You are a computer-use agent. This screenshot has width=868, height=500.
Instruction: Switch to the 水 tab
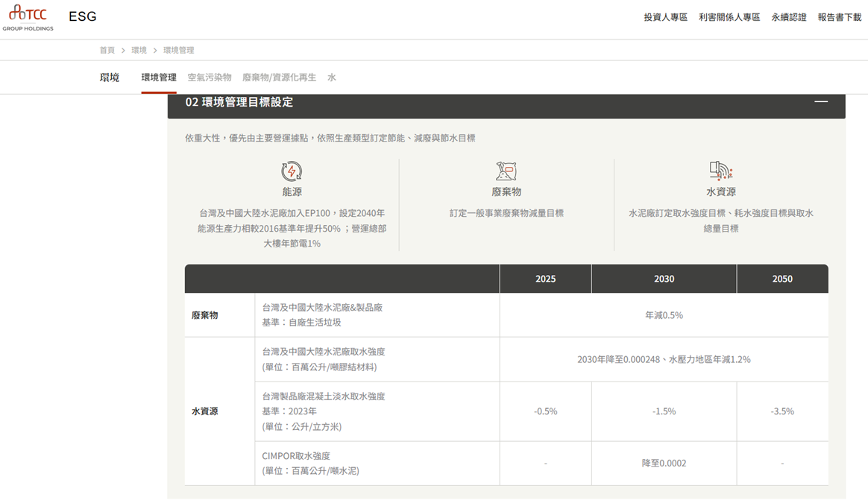(x=332, y=77)
